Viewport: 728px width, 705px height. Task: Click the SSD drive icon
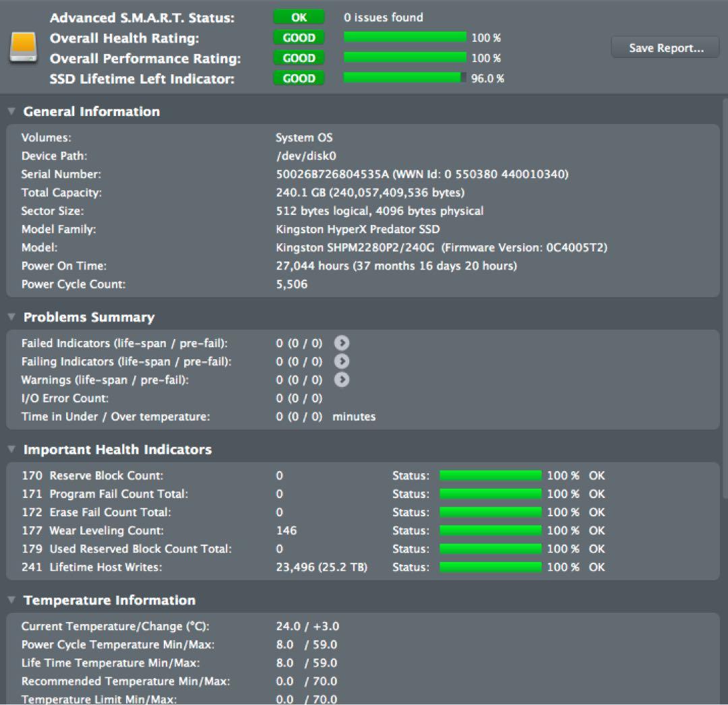click(24, 48)
